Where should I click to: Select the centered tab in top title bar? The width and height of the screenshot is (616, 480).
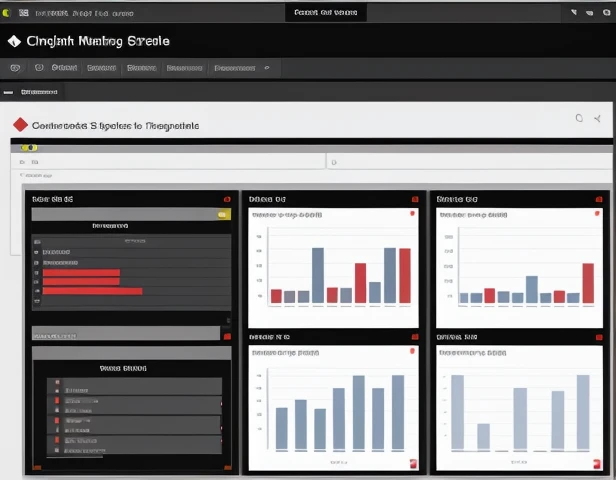[x=326, y=12]
